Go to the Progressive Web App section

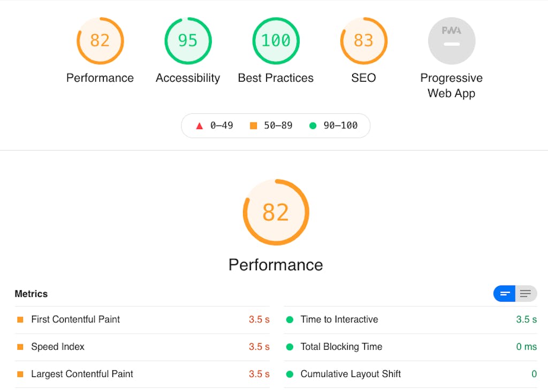pos(451,86)
